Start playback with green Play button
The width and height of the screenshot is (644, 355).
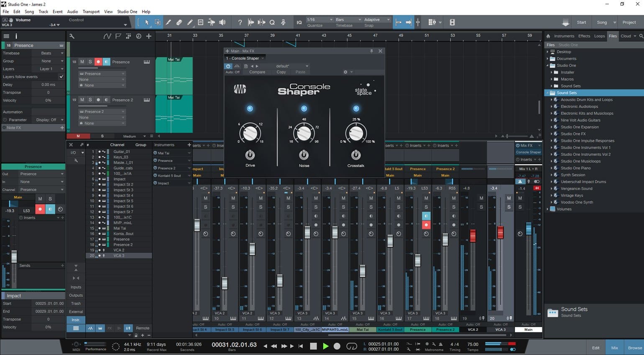click(325, 346)
